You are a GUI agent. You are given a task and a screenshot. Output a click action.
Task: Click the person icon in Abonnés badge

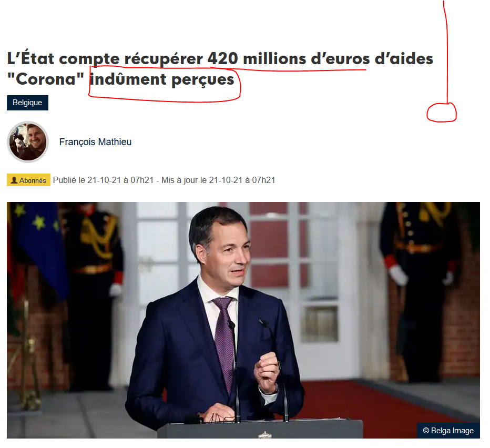14,180
